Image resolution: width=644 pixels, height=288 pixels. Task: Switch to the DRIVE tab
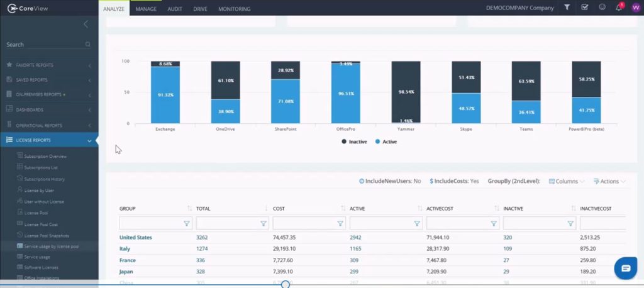point(200,9)
